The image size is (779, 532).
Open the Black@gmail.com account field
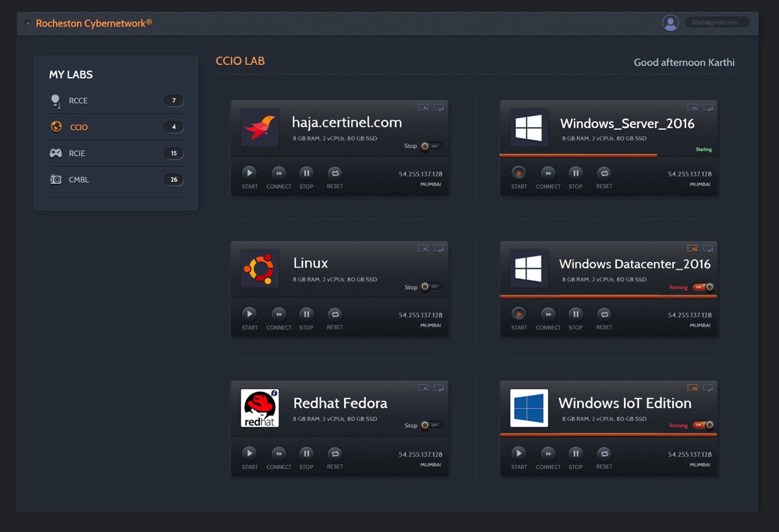pos(717,23)
